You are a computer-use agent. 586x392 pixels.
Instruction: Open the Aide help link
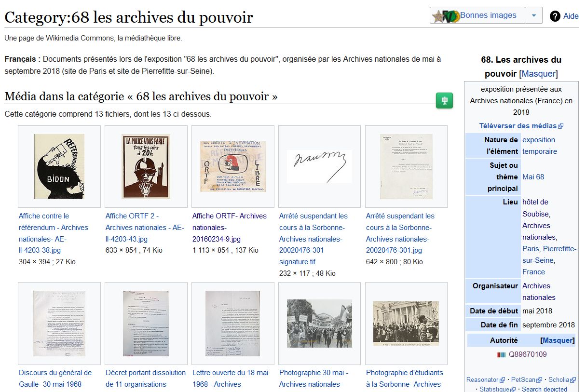point(571,16)
